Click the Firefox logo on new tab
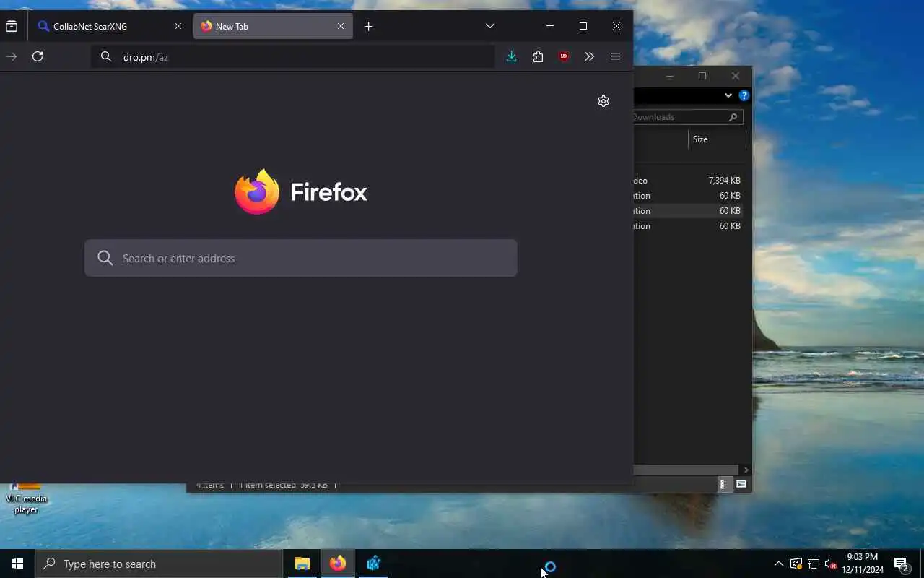Viewport: 924px width, 578px height. (x=257, y=191)
